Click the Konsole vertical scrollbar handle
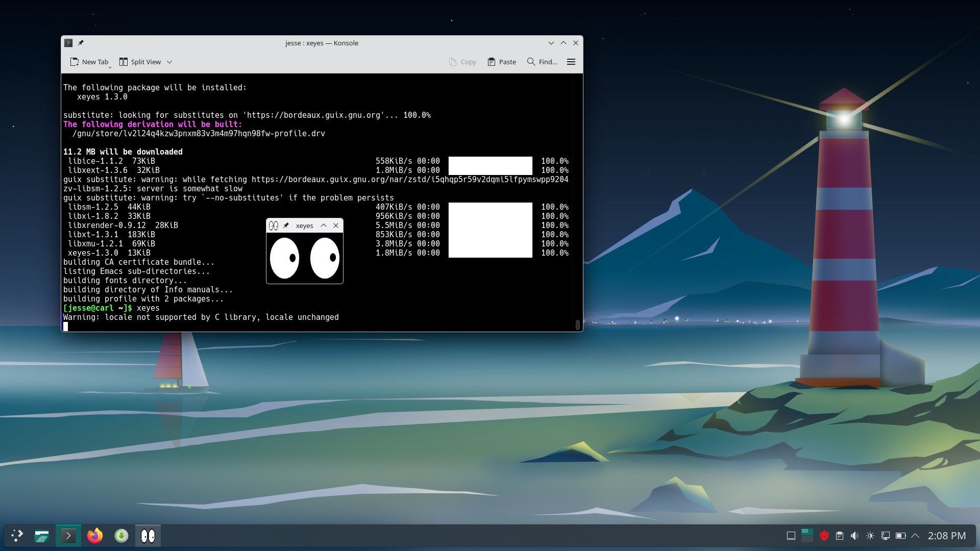The width and height of the screenshot is (980, 551). (578, 325)
